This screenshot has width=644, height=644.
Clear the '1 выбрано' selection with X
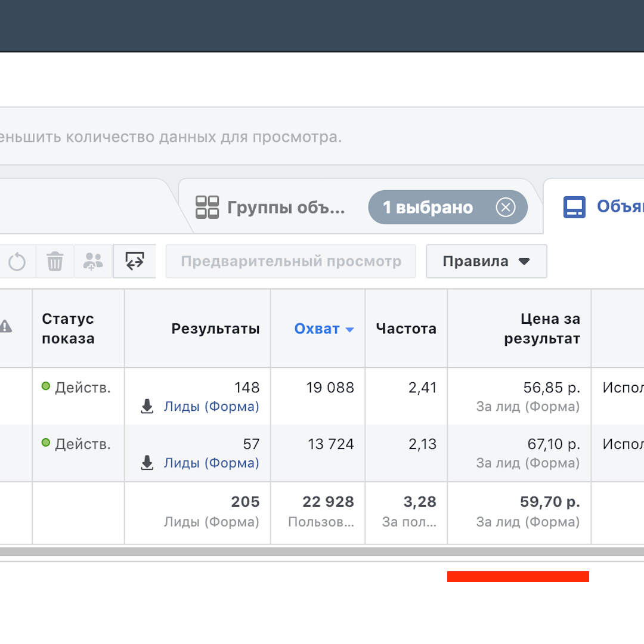[506, 207]
